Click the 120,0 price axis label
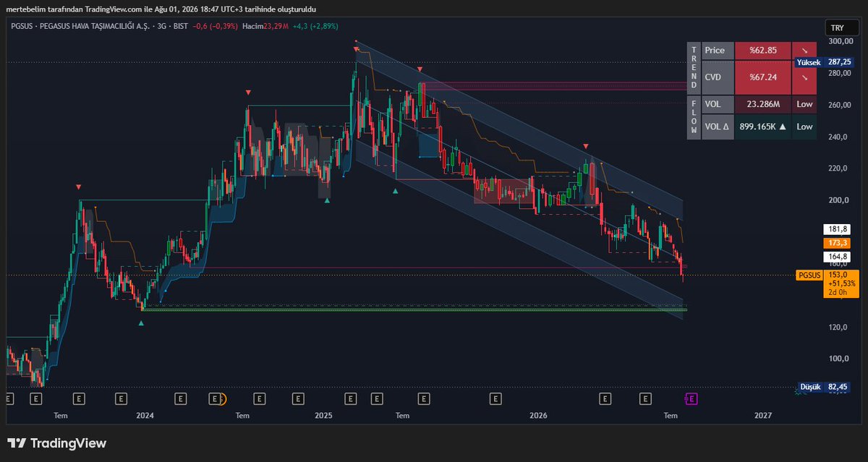Image resolution: width=868 pixels, height=462 pixels. [838, 327]
